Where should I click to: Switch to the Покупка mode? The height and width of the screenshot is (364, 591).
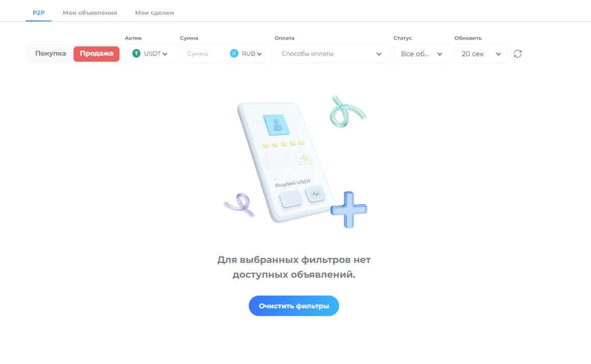click(51, 54)
